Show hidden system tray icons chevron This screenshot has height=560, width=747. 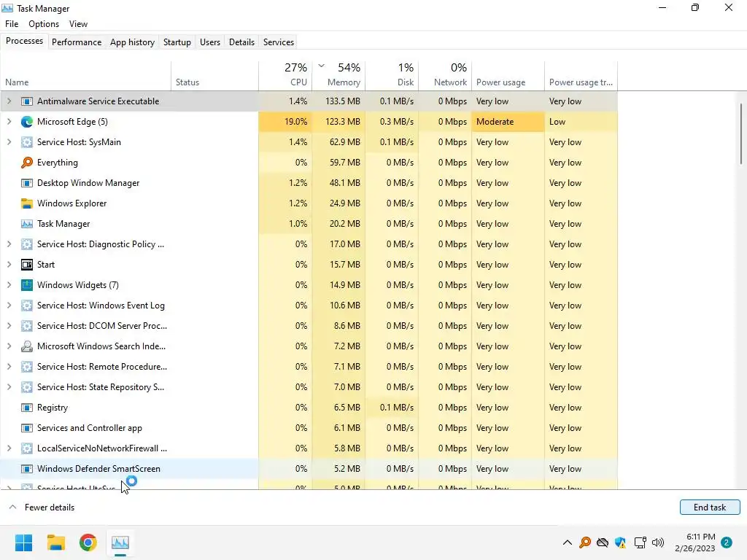point(567,542)
